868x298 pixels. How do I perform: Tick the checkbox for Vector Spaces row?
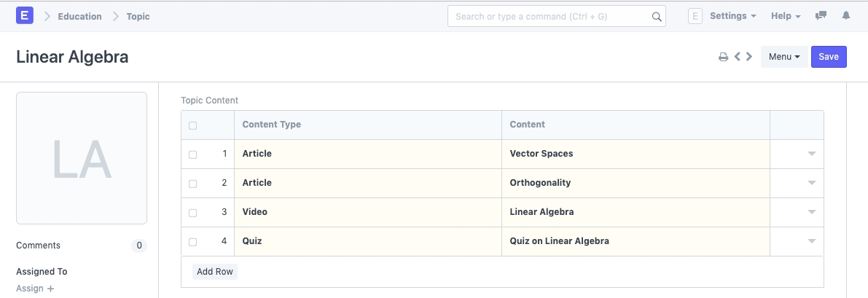coord(193,154)
